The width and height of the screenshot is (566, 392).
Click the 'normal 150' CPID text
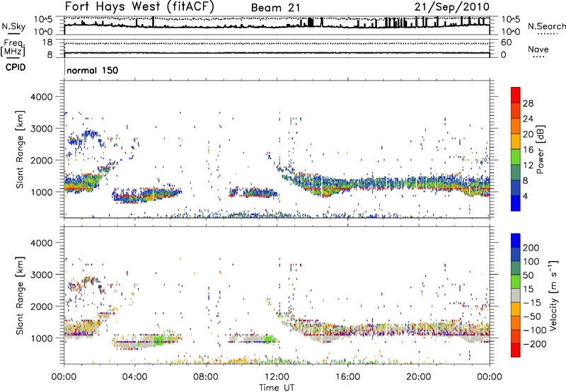coord(93,70)
